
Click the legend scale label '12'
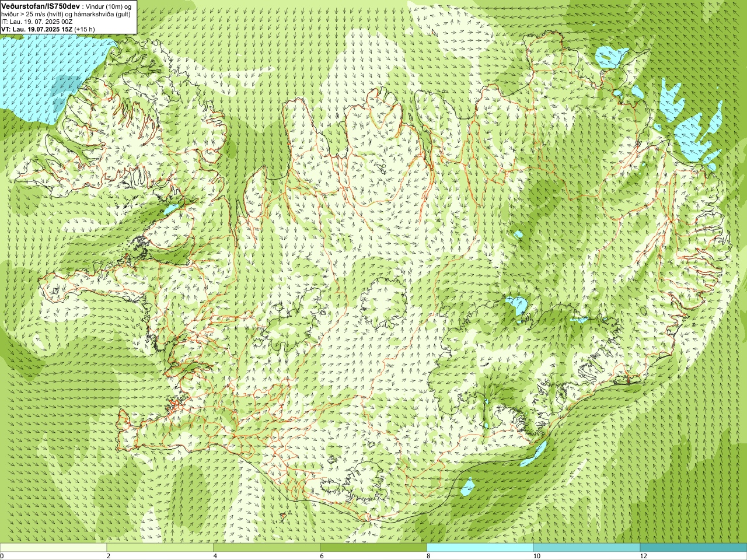[643, 556]
